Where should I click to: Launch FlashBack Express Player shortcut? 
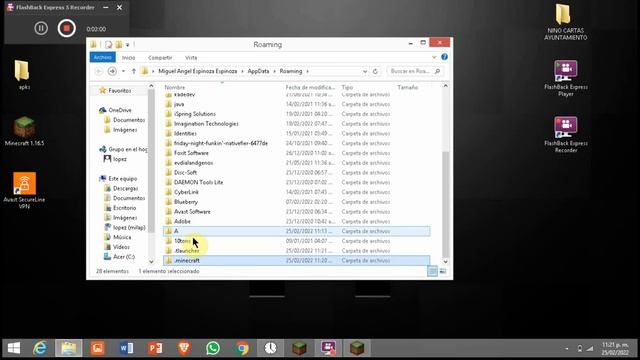tap(566, 78)
